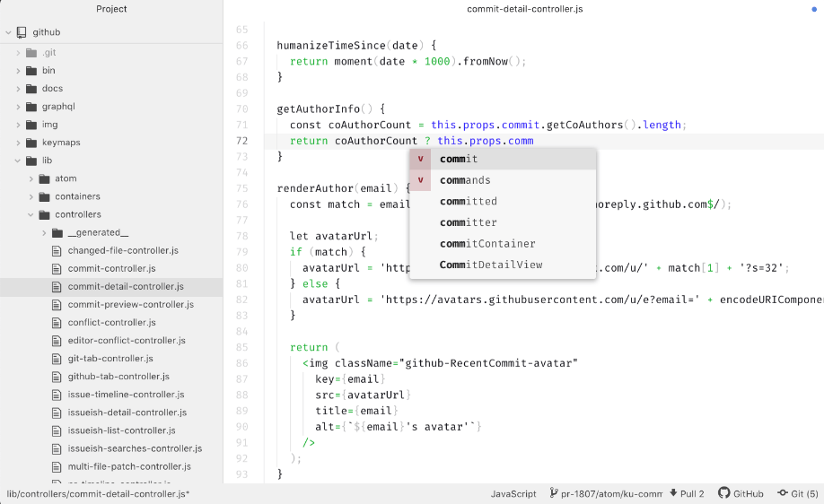Open git-tab-controller.js in the tree

111,359
